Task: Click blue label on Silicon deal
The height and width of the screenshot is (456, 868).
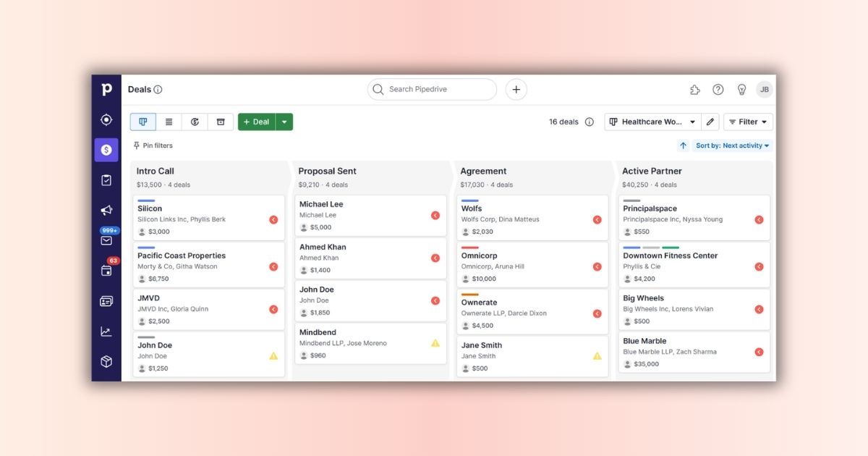Action: (146, 200)
